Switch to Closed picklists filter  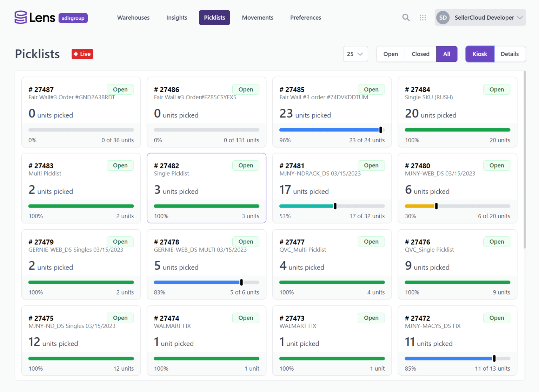coord(420,54)
